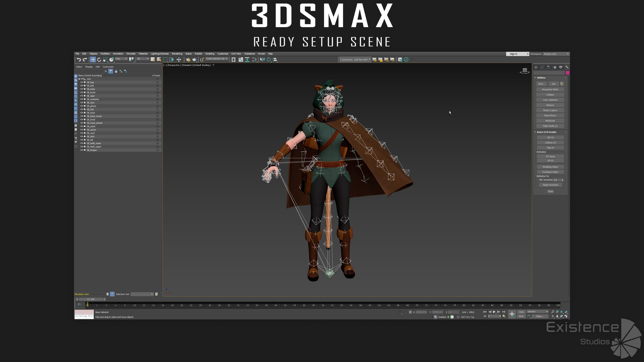This screenshot has height=362, width=644.
Task: Click the Undo arrow icon
Action: tap(78, 60)
